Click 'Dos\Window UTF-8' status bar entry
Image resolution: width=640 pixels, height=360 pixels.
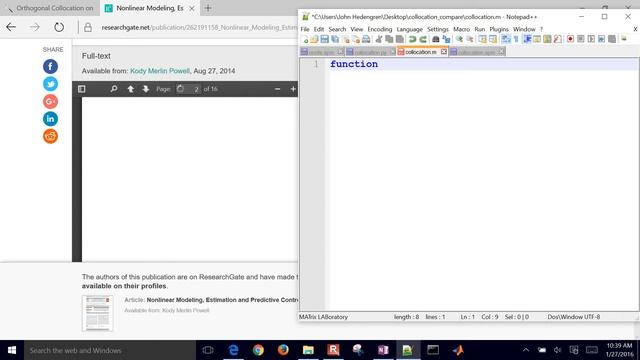pos(573,317)
